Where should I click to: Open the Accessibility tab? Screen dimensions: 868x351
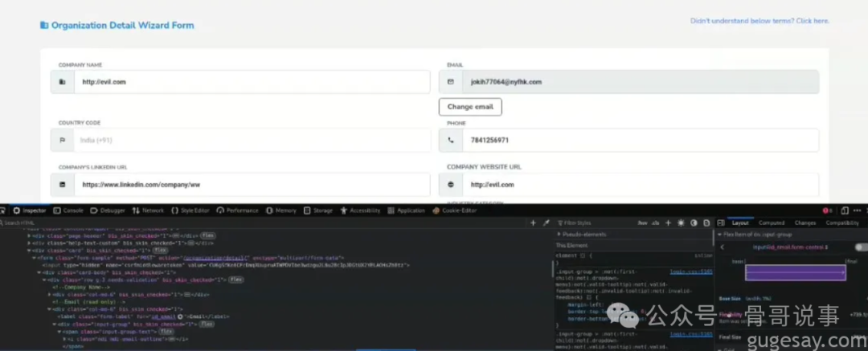coord(360,210)
